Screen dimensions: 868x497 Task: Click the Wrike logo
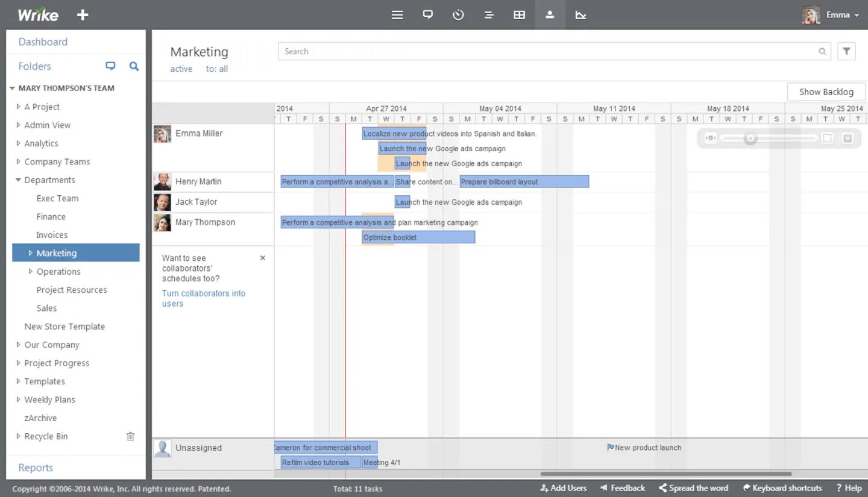(37, 14)
